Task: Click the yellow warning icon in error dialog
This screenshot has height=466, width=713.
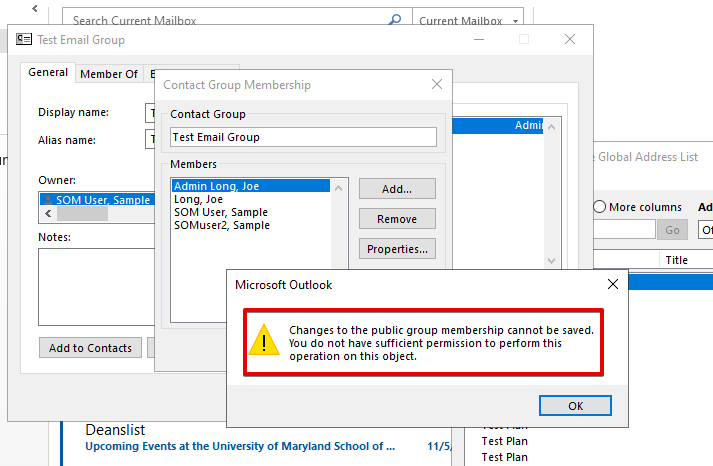Action: coord(264,339)
